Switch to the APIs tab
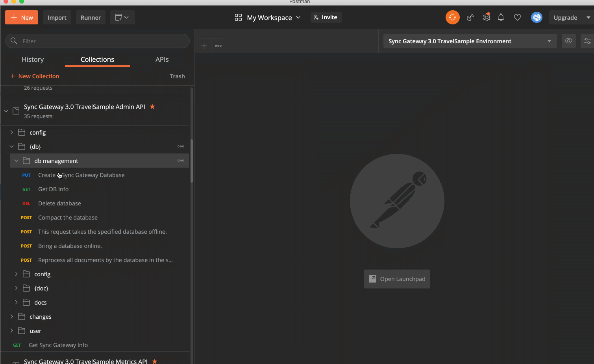 162,59
